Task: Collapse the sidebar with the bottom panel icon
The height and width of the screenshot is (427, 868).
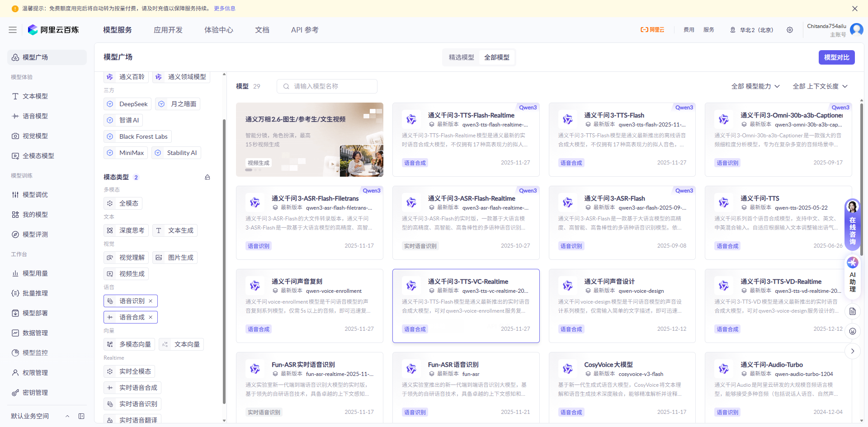Action: click(81, 416)
